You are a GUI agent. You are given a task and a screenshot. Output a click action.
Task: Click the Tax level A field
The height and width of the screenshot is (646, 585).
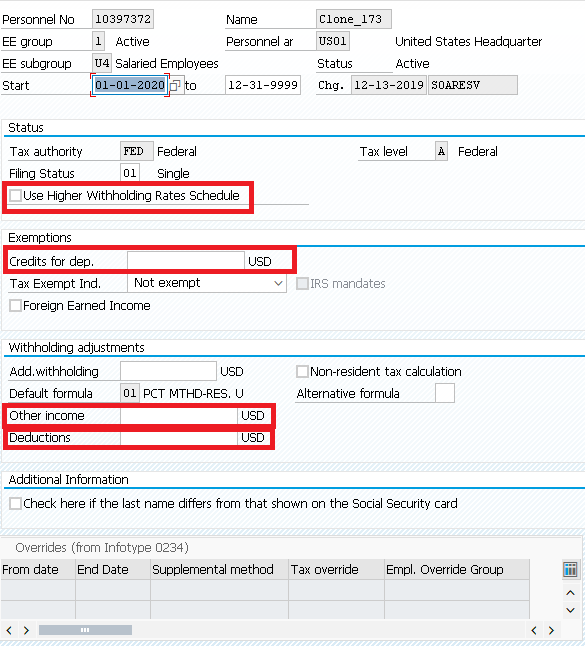(x=442, y=151)
